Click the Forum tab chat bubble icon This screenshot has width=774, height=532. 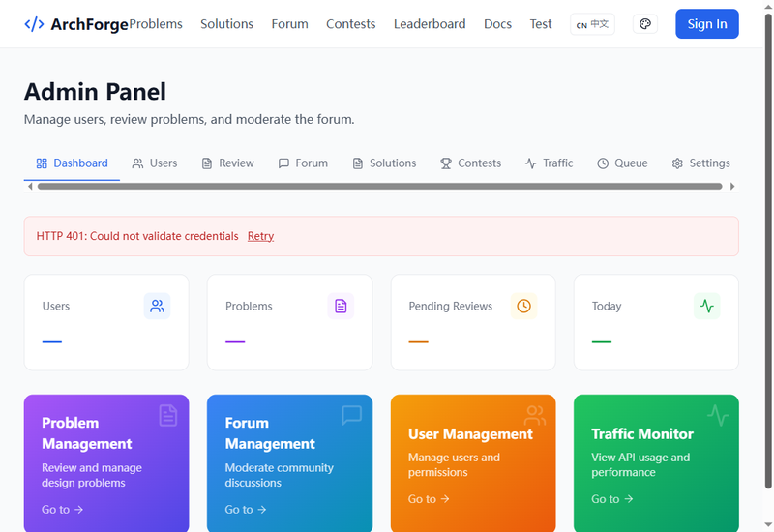[283, 163]
